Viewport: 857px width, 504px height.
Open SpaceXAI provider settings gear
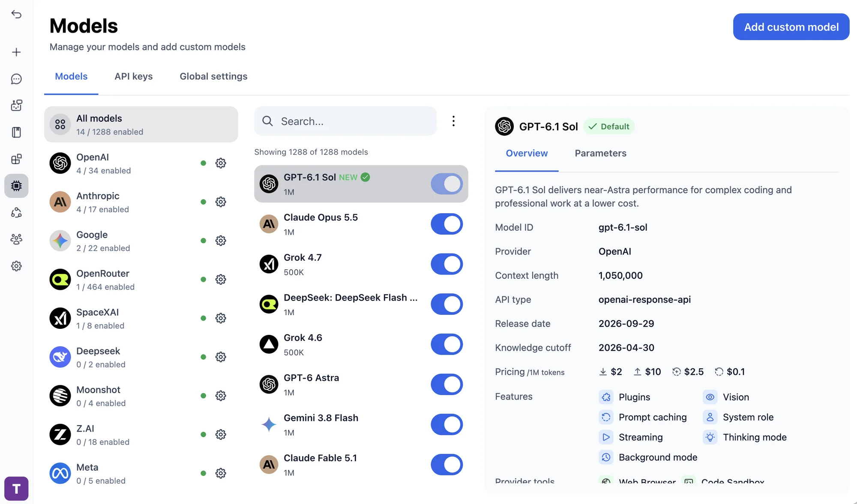click(221, 318)
